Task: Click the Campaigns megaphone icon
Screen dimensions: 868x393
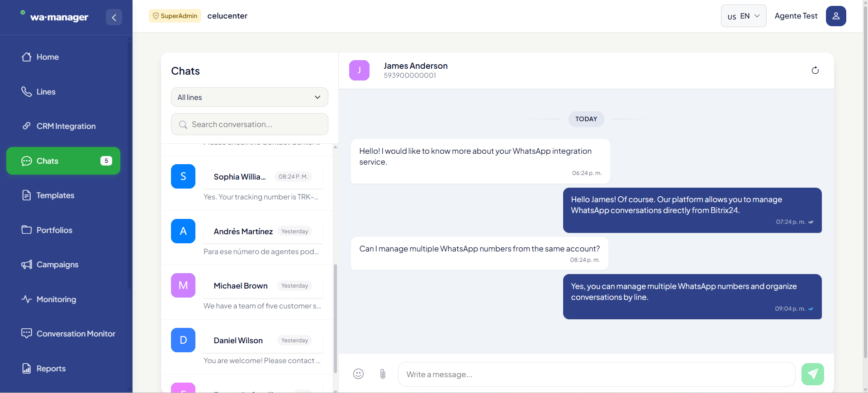Action: tap(27, 265)
